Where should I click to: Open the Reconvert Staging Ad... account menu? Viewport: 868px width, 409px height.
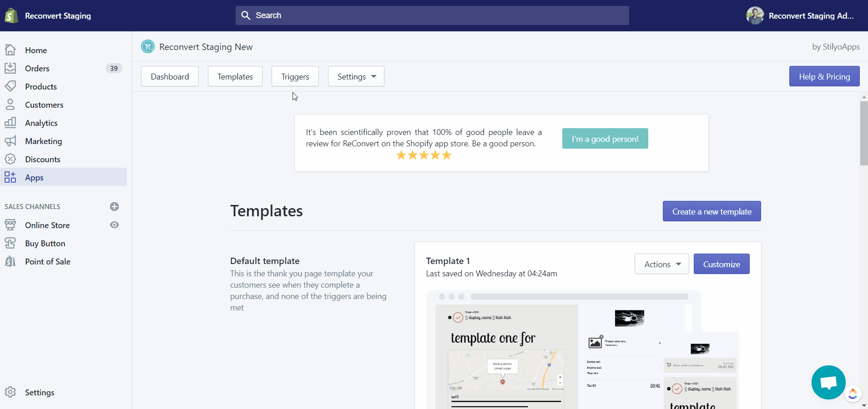[801, 15]
